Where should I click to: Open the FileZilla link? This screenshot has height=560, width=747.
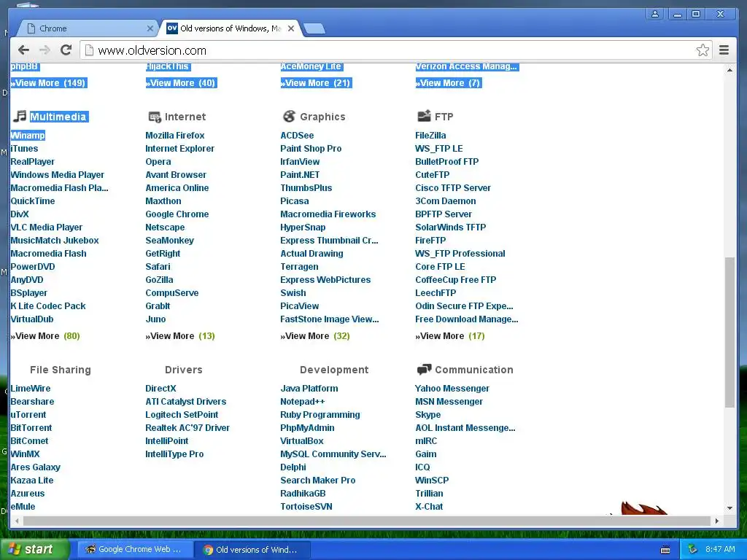pos(430,135)
